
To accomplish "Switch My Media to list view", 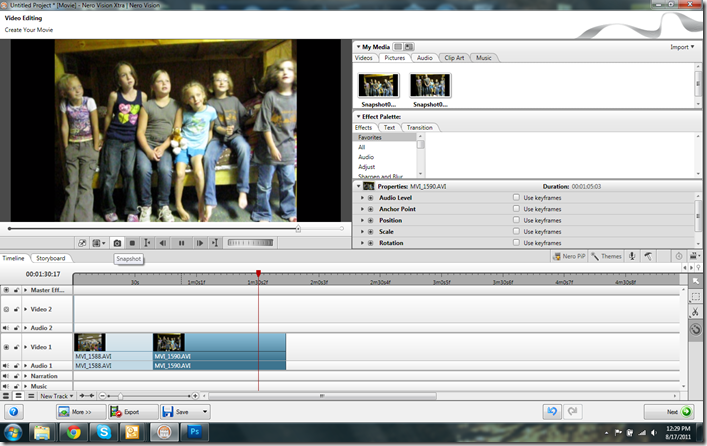I will 398,46.
